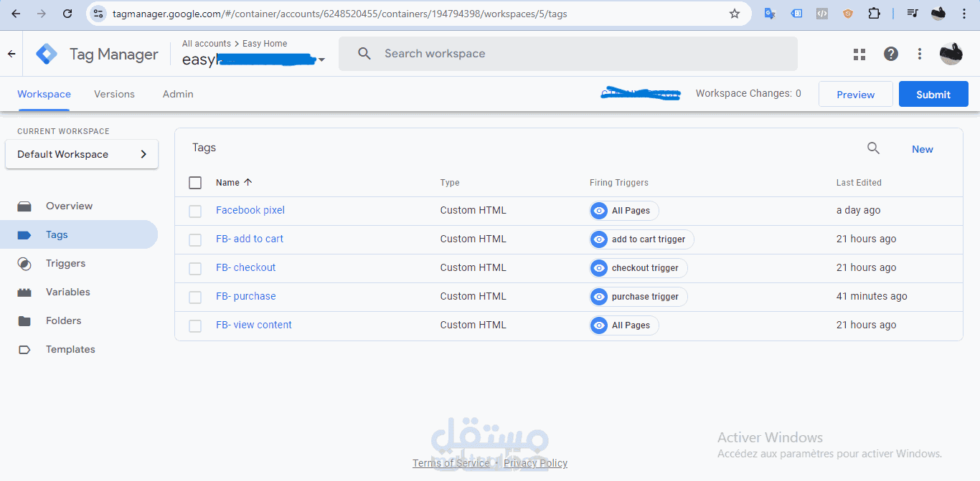The width and height of the screenshot is (980, 481).
Task: Click the Submit button
Action: click(933, 94)
